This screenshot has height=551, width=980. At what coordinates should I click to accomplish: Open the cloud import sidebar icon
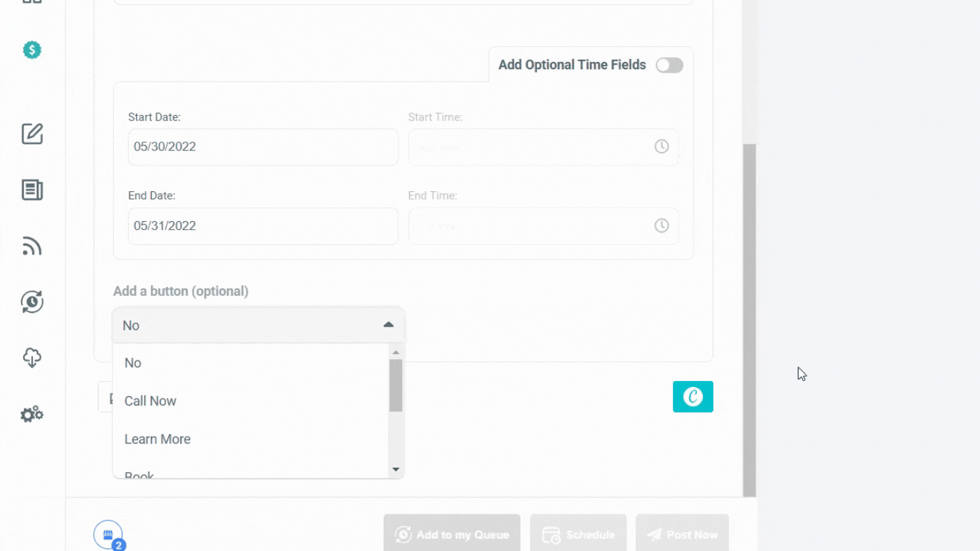pyautogui.click(x=32, y=358)
